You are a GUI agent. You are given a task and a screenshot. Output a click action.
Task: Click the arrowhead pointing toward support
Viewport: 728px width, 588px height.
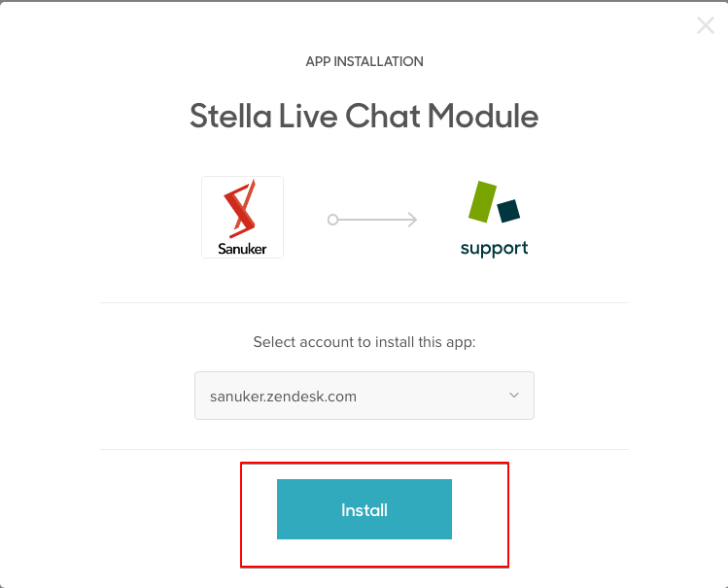coord(412,220)
